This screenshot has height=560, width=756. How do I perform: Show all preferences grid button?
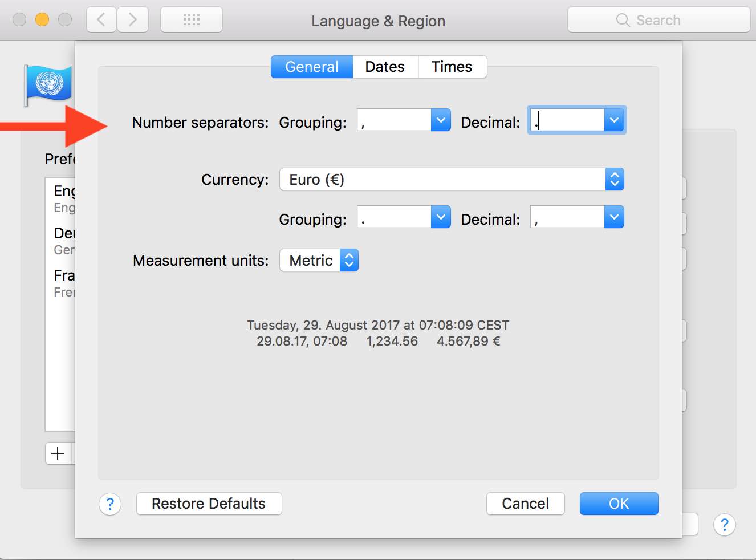click(x=192, y=20)
